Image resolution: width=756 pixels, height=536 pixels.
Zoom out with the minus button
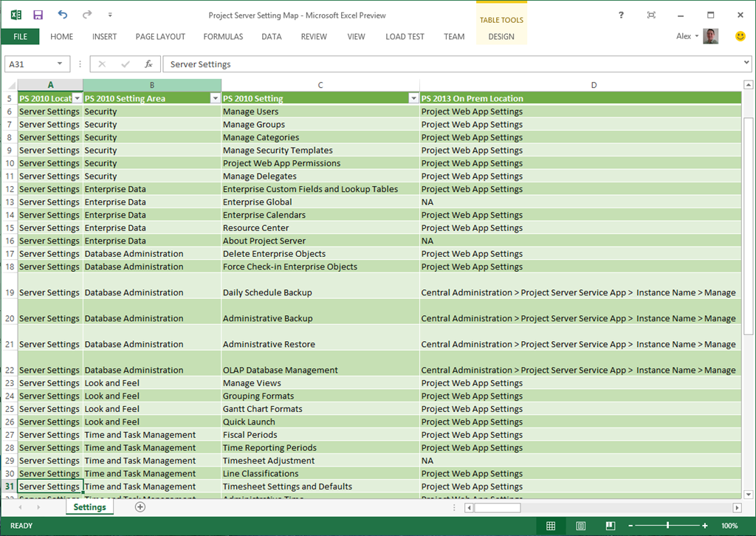point(630,526)
